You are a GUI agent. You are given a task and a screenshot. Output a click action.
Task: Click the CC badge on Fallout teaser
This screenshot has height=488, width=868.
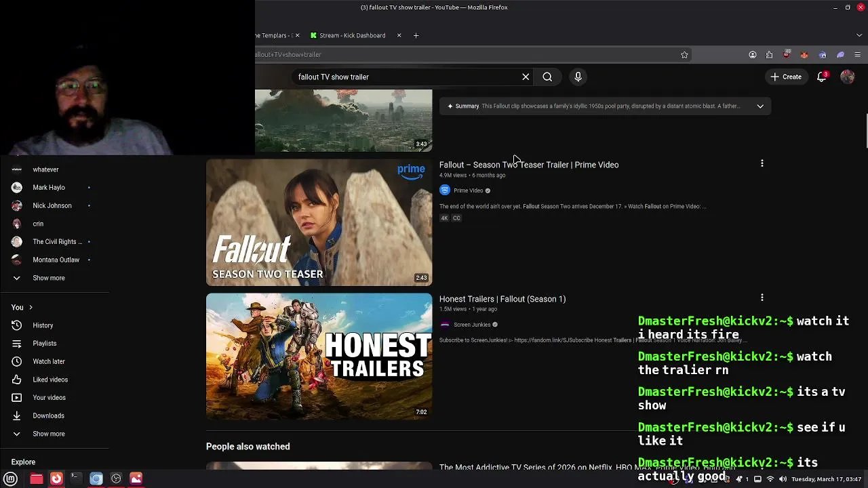point(456,218)
